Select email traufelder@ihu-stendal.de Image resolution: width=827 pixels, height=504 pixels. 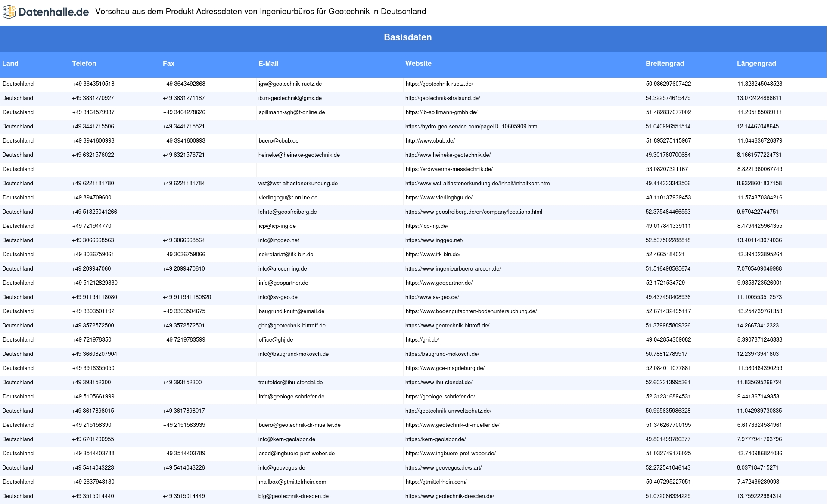[x=290, y=383]
